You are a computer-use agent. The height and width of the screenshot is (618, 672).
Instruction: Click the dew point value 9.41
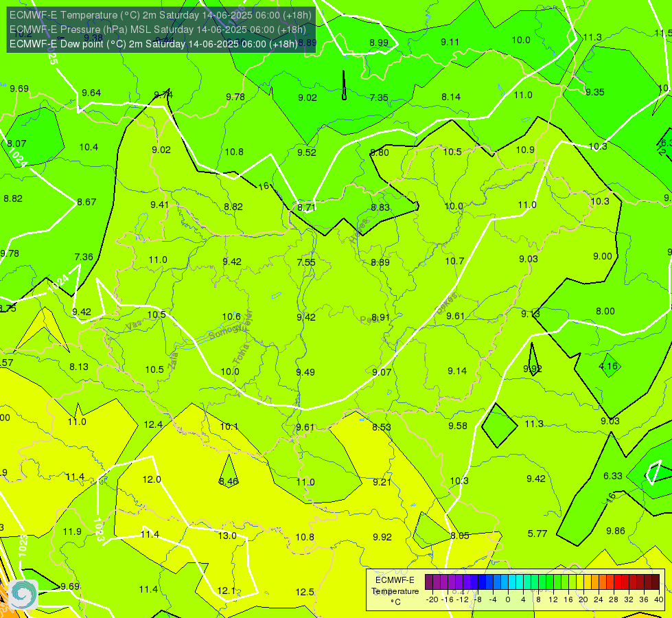159,205
